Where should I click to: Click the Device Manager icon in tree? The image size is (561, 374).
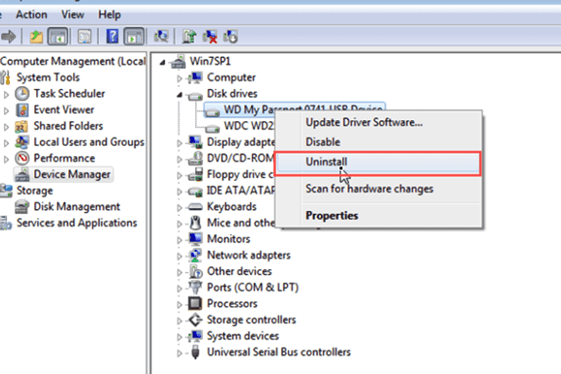coord(22,175)
